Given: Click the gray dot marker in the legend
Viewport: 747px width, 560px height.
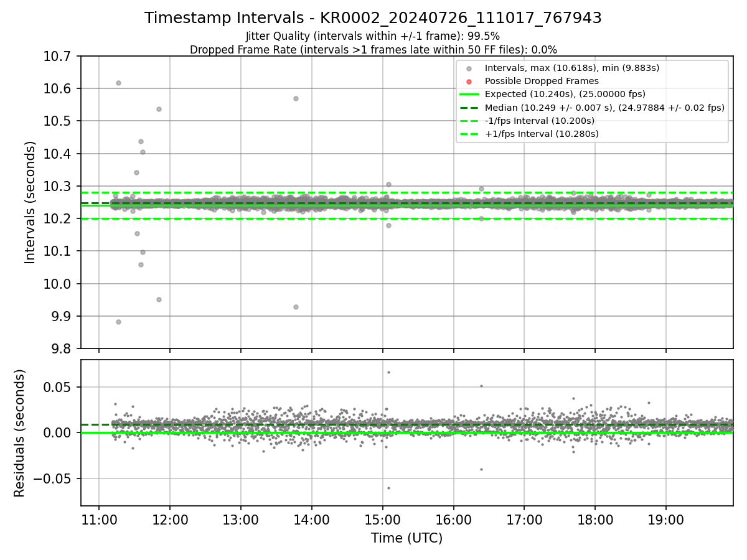Looking at the screenshot, I should tap(469, 68).
